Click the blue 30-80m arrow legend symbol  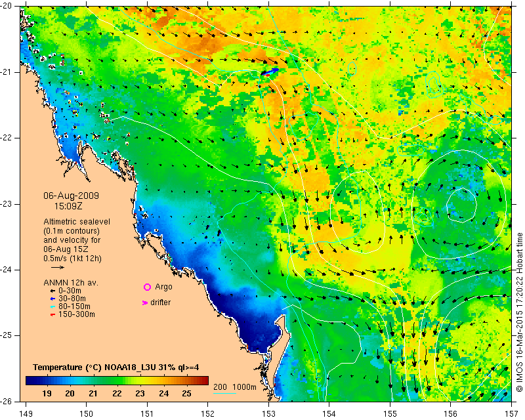52,299
